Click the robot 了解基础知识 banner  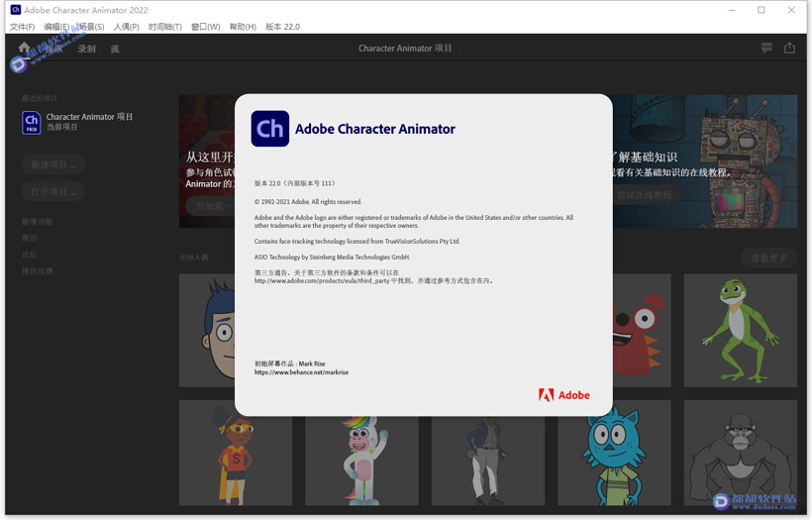[x=705, y=161]
